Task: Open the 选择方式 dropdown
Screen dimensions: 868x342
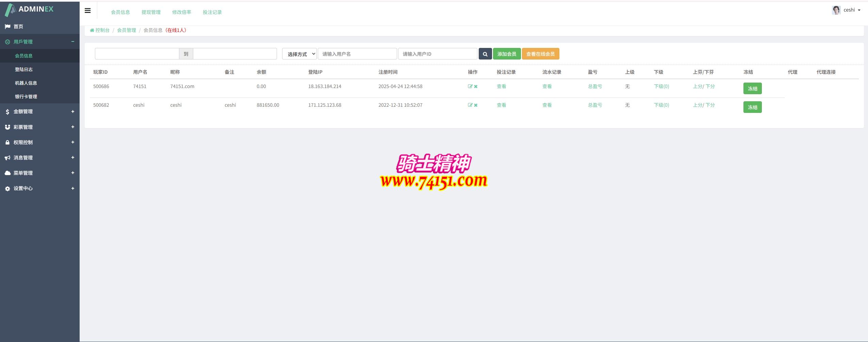Action: (x=299, y=54)
